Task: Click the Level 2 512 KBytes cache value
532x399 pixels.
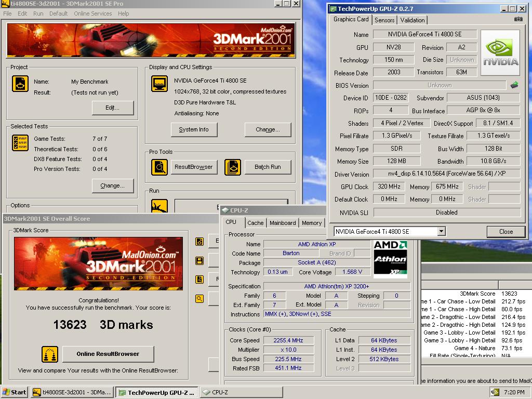Action: click(384, 359)
